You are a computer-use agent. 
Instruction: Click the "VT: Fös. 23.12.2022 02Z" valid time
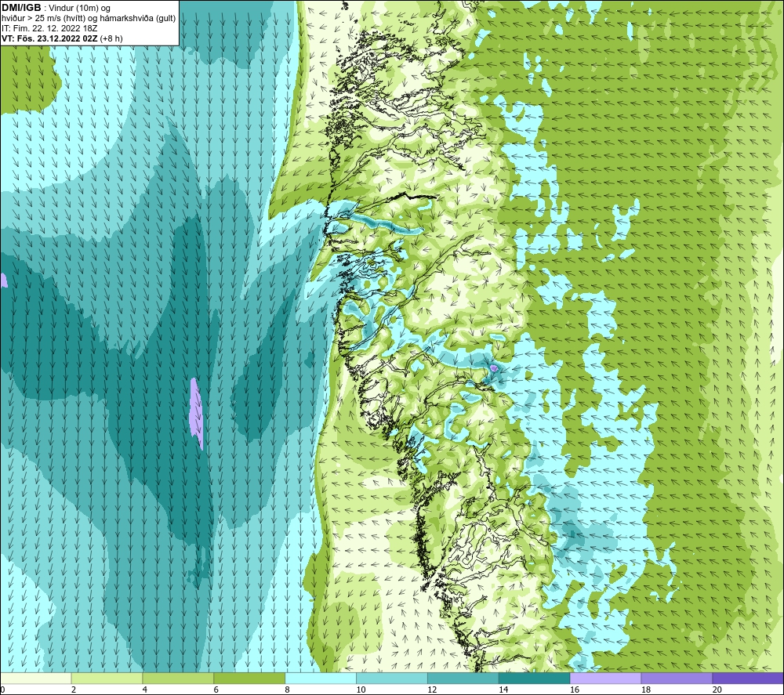(x=50, y=38)
